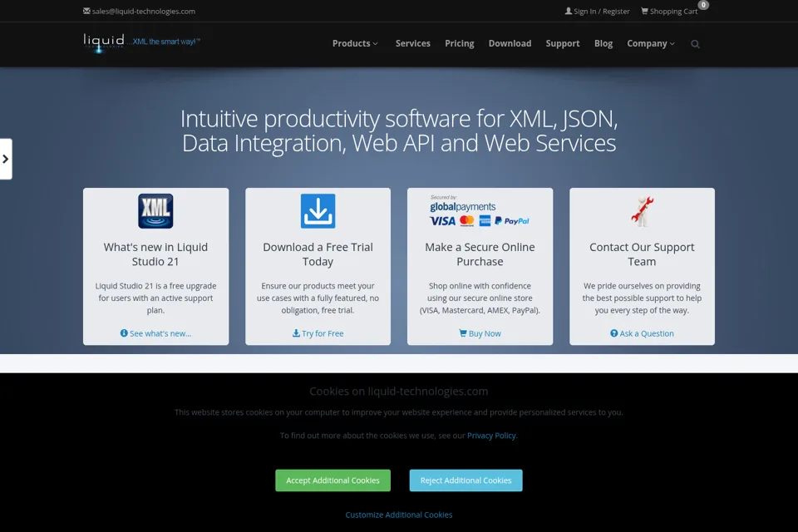The width and height of the screenshot is (798, 532).
Task: Expand the Company dropdown menu
Action: (651, 44)
